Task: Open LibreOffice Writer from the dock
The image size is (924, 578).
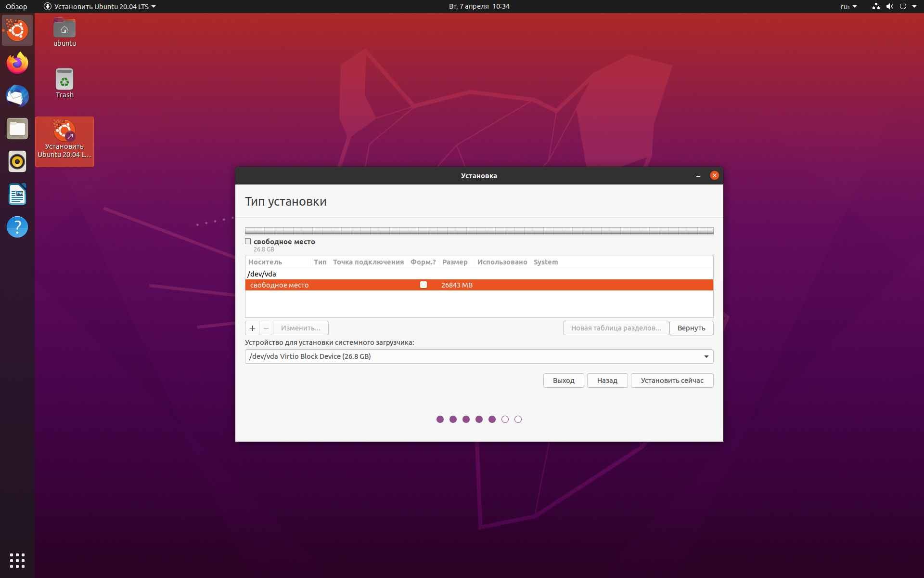Action: coord(17,194)
